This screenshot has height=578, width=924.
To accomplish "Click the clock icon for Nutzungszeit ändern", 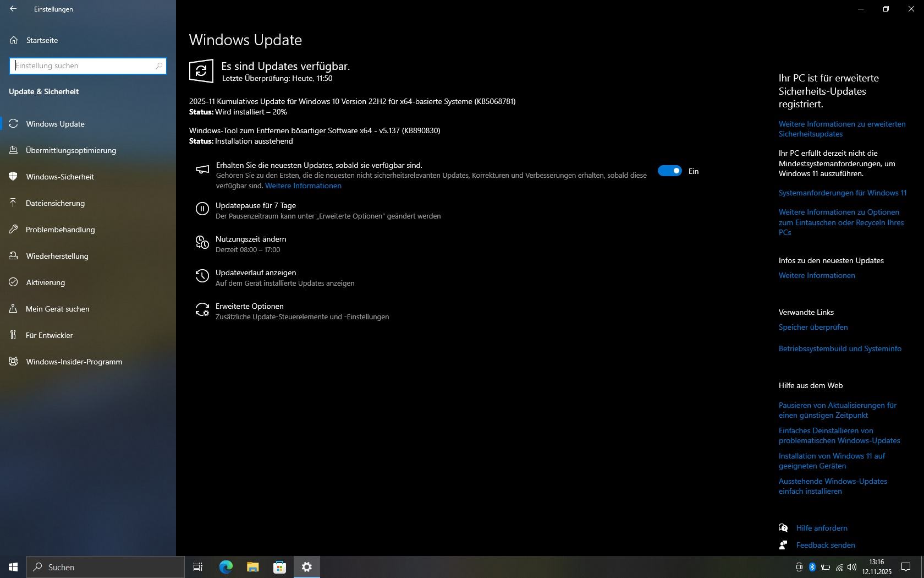I will tap(202, 242).
